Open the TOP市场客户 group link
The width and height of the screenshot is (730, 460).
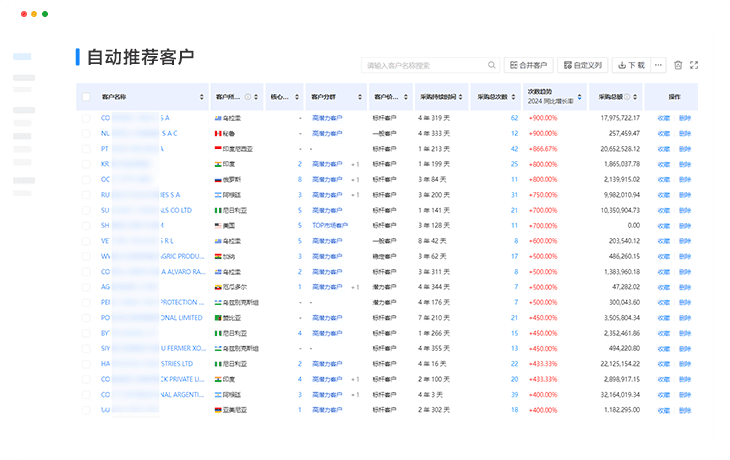(330, 226)
